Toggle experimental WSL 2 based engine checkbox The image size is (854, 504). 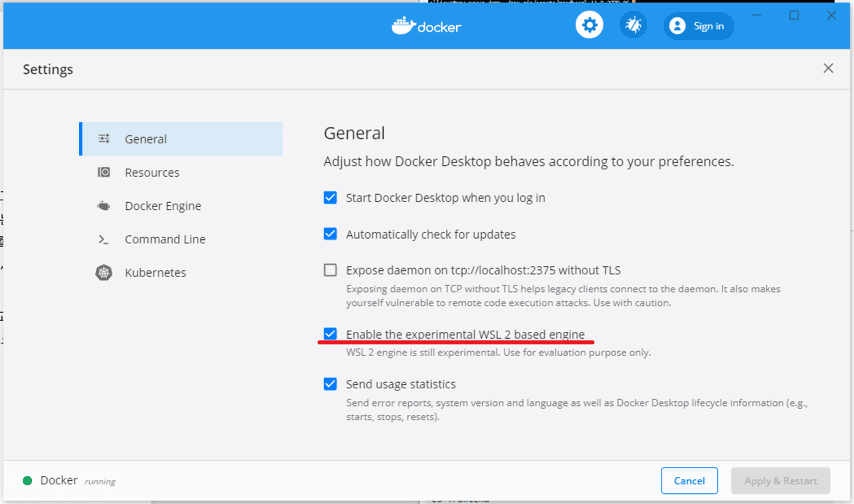pyautogui.click(x=330, y=333)
